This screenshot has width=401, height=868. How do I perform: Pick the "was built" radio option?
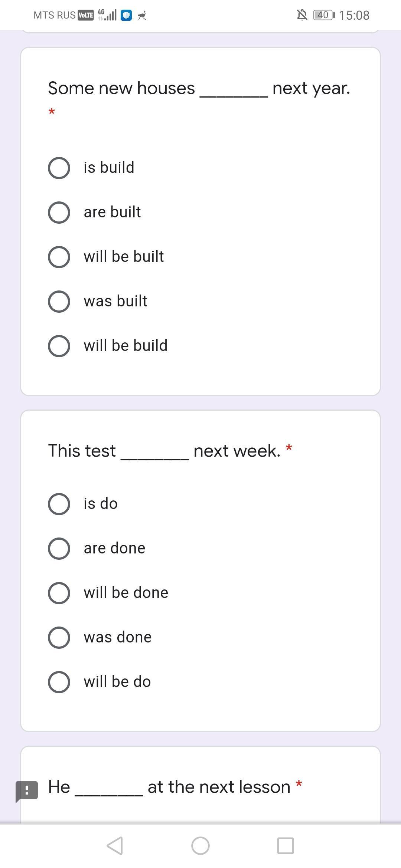pos(59,301)
